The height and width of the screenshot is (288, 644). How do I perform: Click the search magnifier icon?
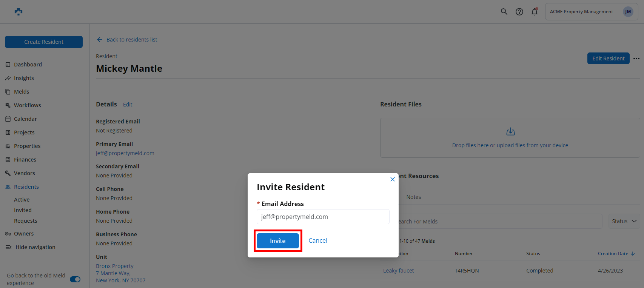click(x=504, y=12)
